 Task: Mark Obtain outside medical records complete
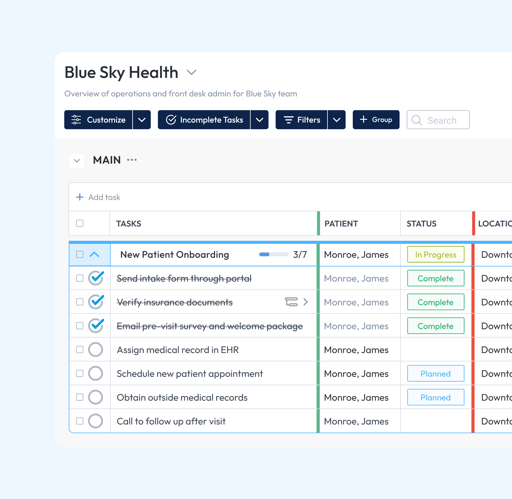coord(95,397)
